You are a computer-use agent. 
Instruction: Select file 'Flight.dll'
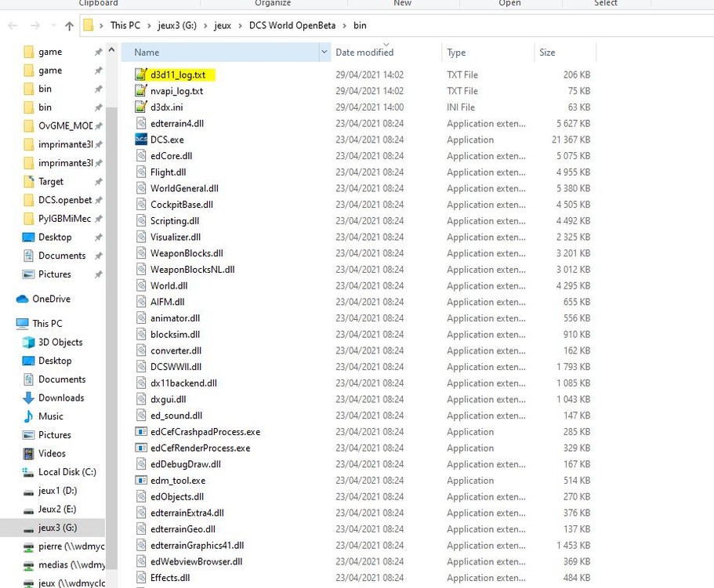168,172
